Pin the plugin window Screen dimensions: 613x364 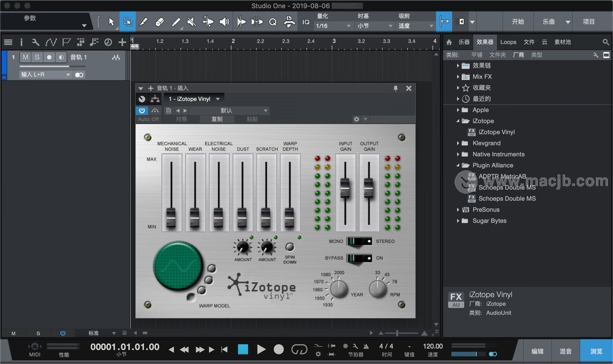click(396, 88)
